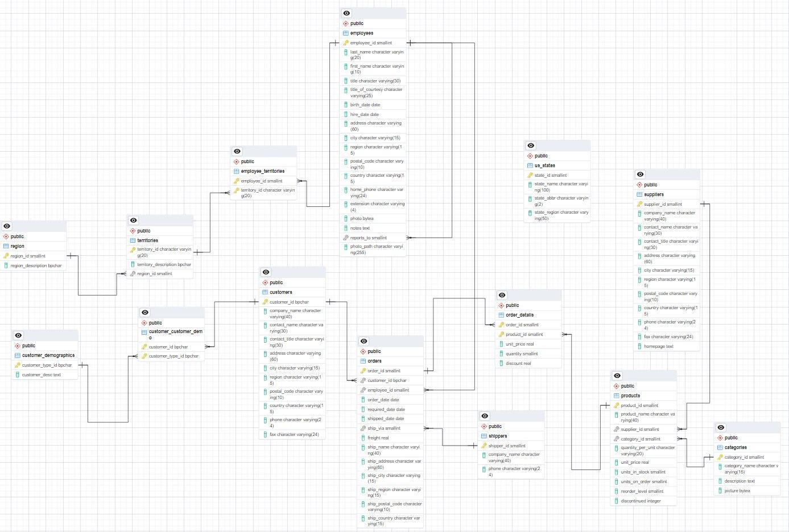Click the schema icon beside public in shippers

pos(484,426)
